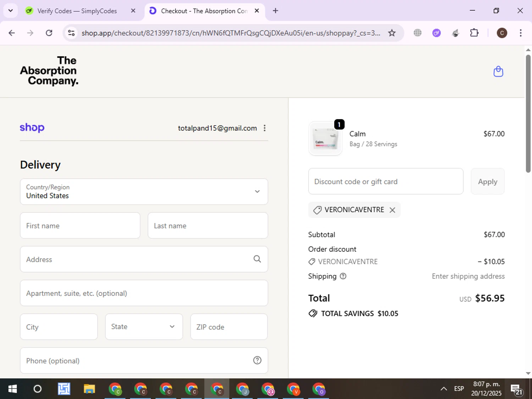Bookmark this page with the star icon
This screenshot has width=532, height=399.
point(392,33)
